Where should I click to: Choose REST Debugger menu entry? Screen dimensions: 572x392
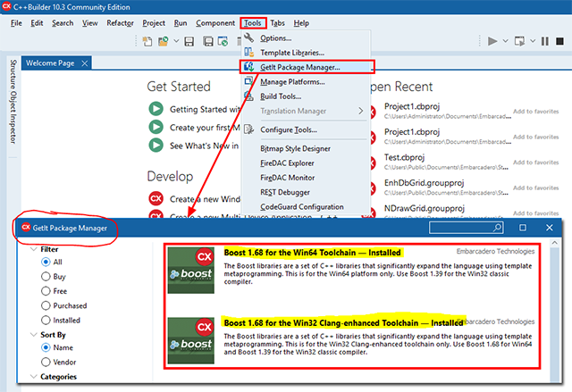coord(306,192)
